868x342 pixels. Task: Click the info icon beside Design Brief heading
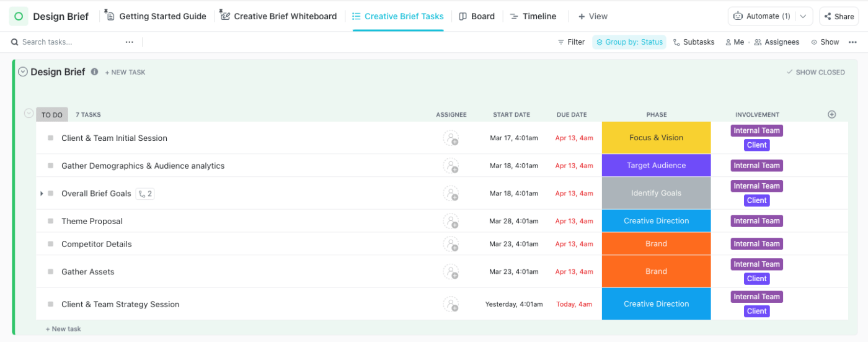[x=94, y=72]
